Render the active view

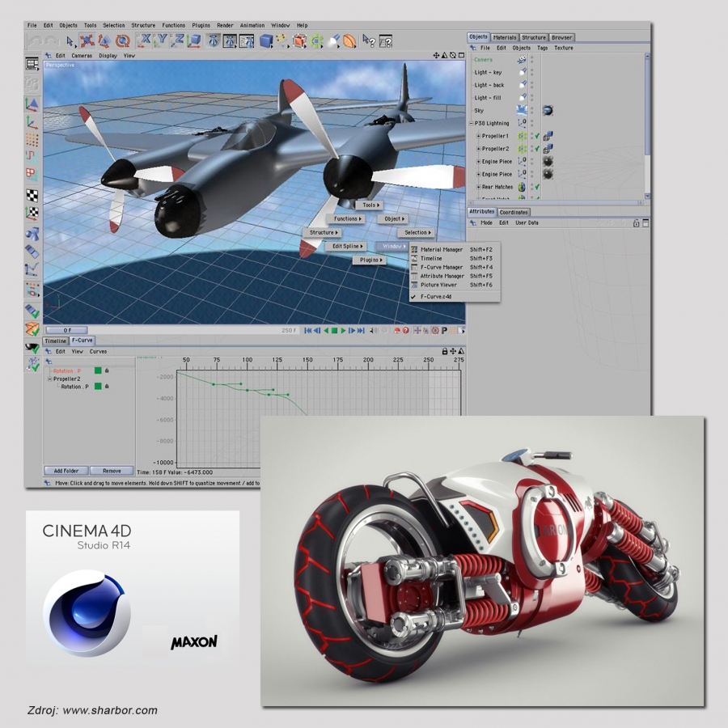tap(213, 41)
